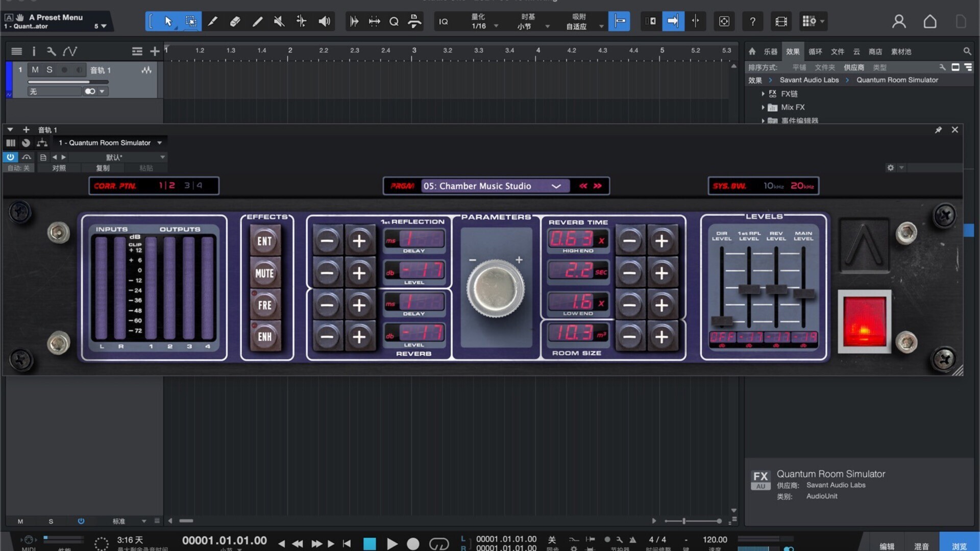
Task: Click 复制 copy button
Action: tap(103, 168)
